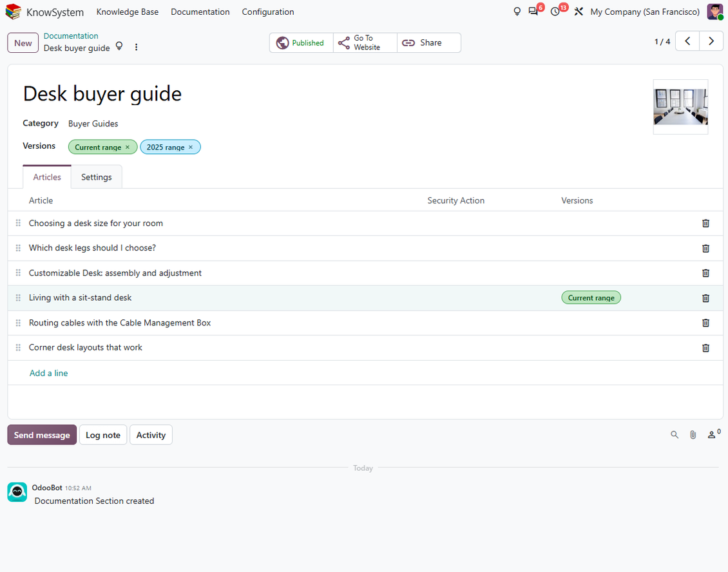728x572 pixels.
Task: Click drag handle of 'Corner desk layouts that work' row
Action: 18,347
